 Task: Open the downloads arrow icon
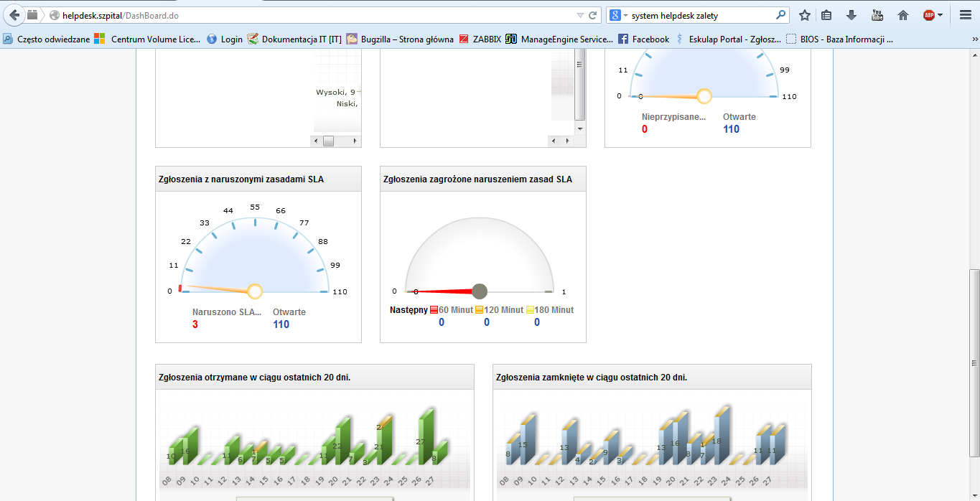coord(851,15)
